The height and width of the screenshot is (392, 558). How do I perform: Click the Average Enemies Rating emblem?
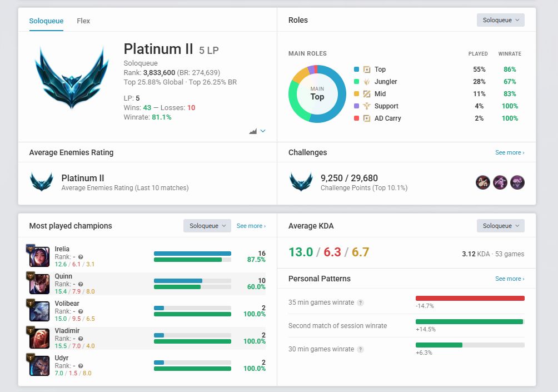coord(42,182)
